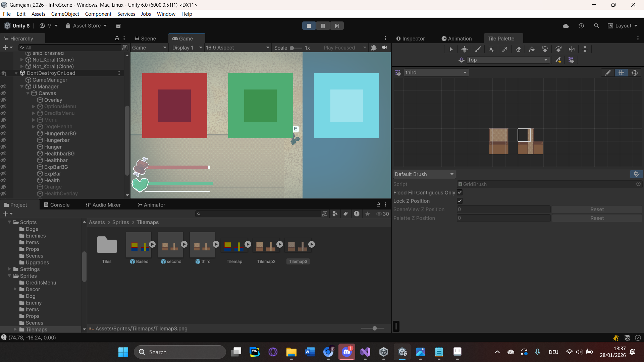The height and width of the screenshot is (362, 644).
Task: Pause the running game
Action: click(323, 26)
